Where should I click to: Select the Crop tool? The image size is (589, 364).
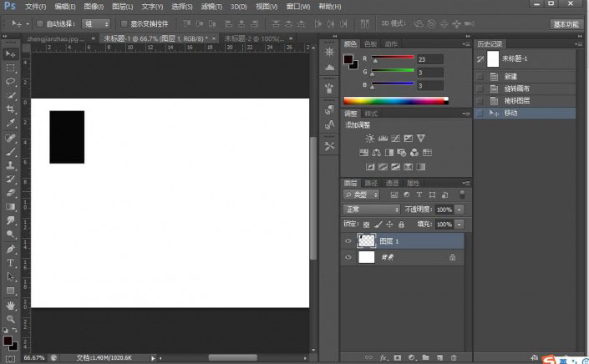click(11, 109)
